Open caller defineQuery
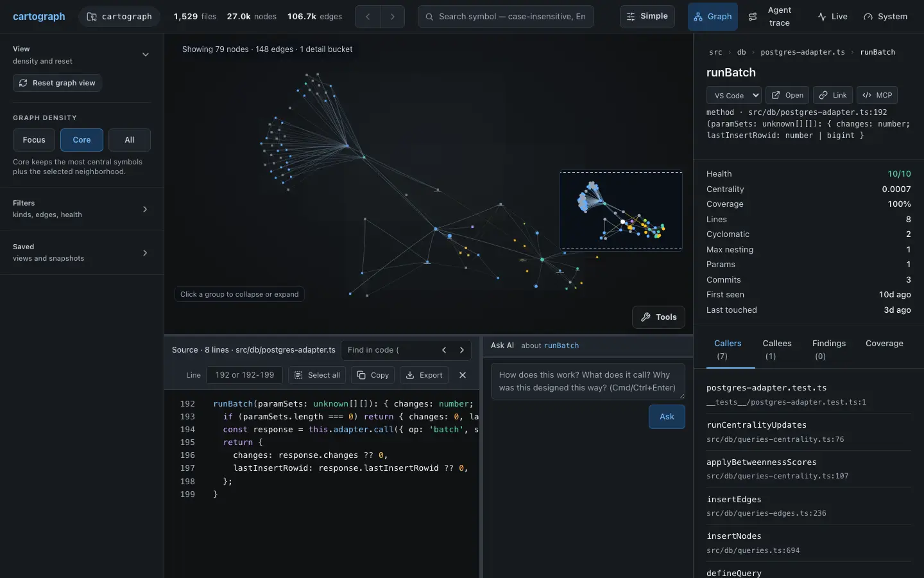 809,572
